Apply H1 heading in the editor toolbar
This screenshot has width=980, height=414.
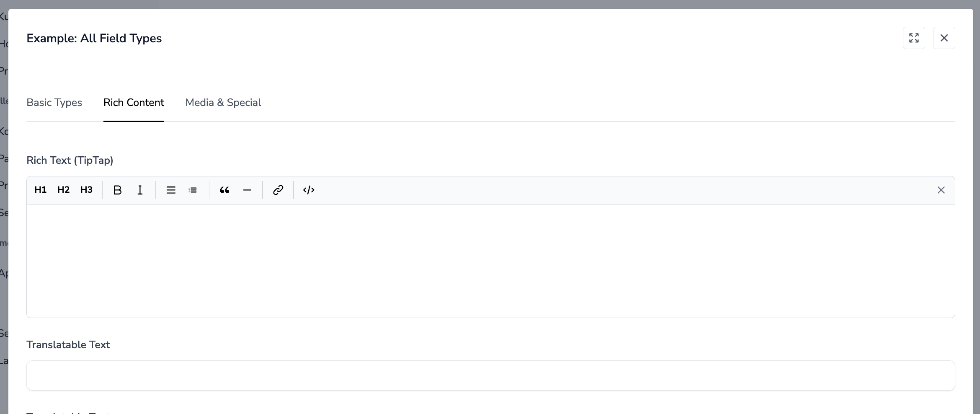[x=41, y=190]
